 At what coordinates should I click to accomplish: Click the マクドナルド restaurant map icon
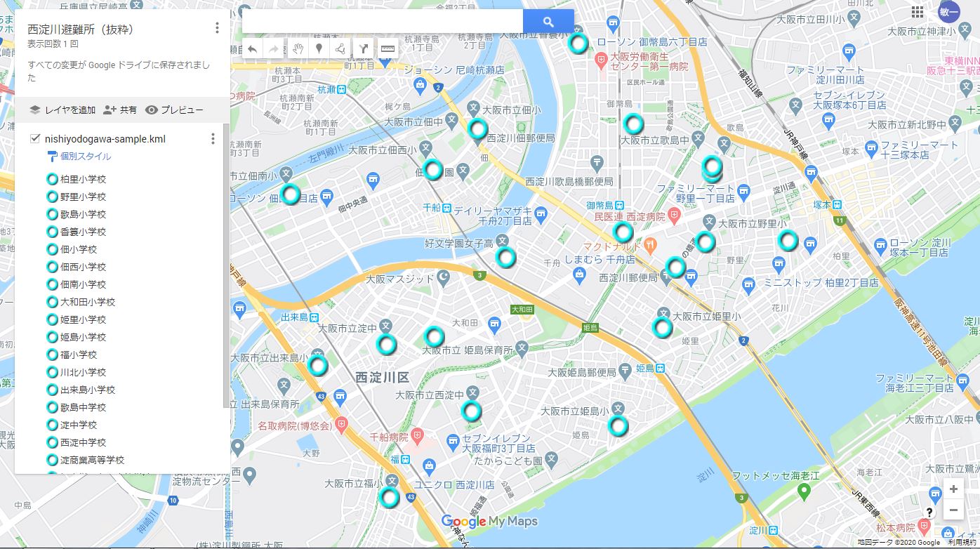coord(650,246)
